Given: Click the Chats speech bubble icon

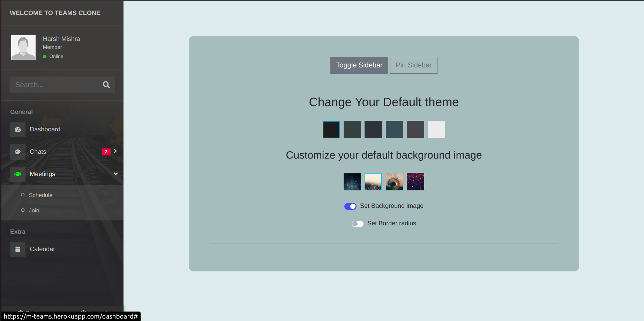Looking at the screenshot, I should tap(18, 152).
